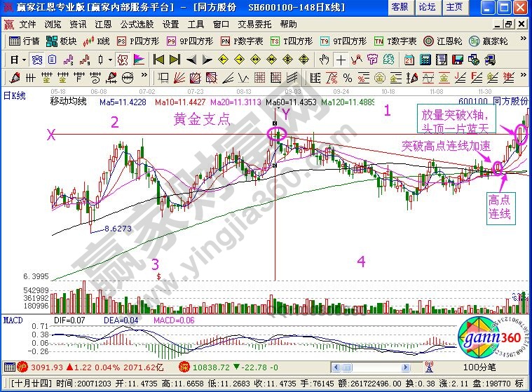
Task: Expand the candlestick style dropdown arrow
Action: point(109,59)
